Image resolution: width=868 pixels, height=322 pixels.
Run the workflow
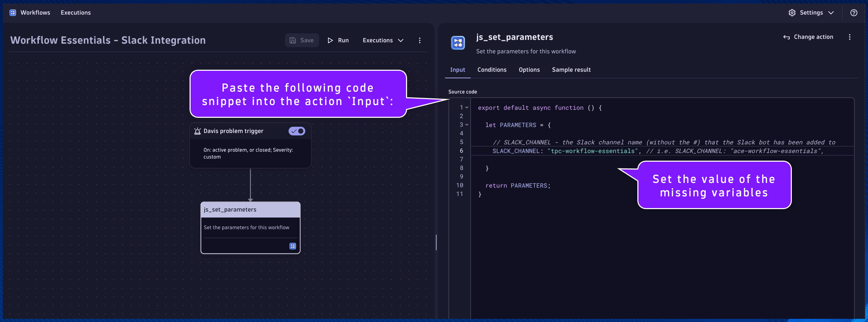338,40
